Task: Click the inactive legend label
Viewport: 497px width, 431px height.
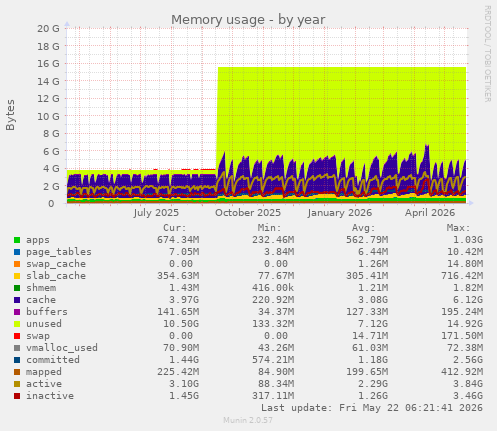Action: click(x=50, y=396)
